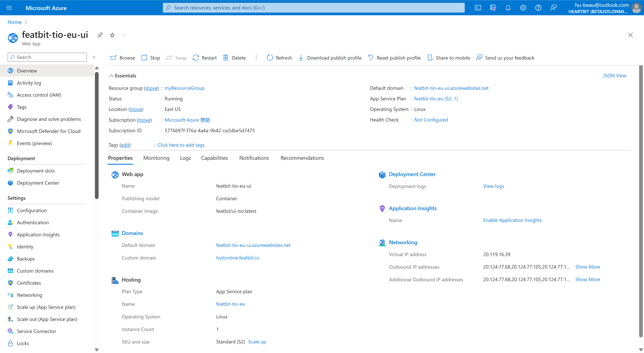Open the notifications bell
644x353 pixels.
point(508,8)
